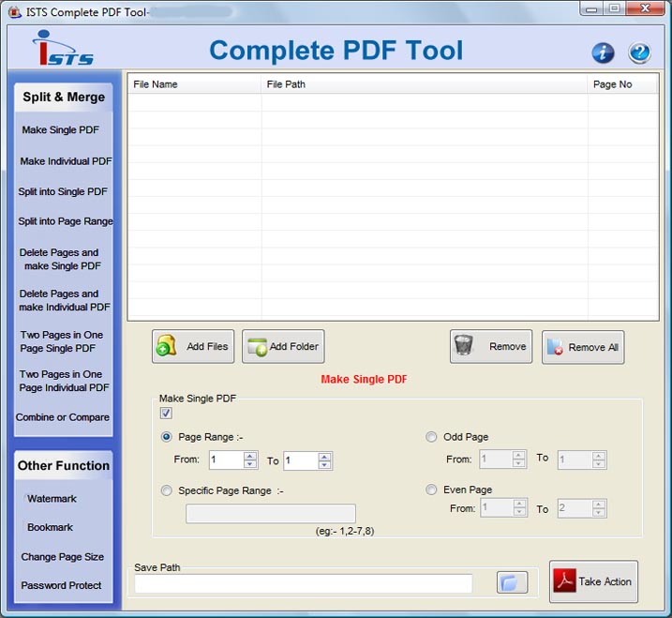The width and height of the screenshot is (672, 618).
Task: Decrease the Page Range To value
Action: (324, 465)
